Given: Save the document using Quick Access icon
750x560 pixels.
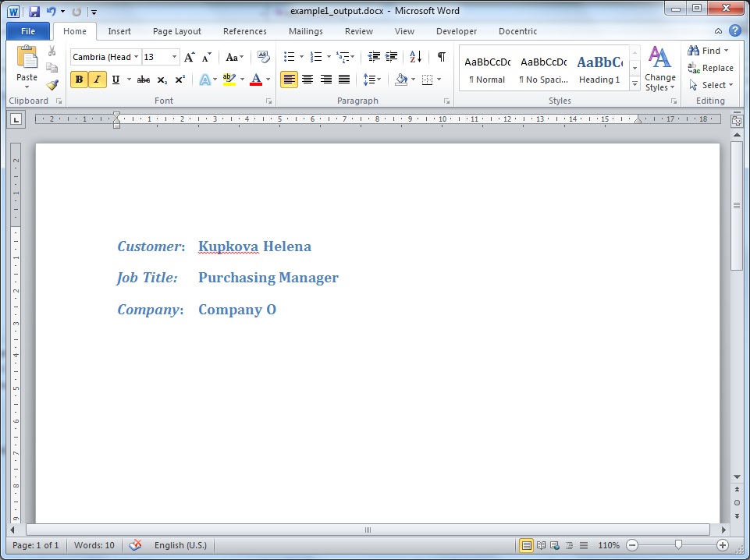Looking at the screenshot, I should point(34,12).
